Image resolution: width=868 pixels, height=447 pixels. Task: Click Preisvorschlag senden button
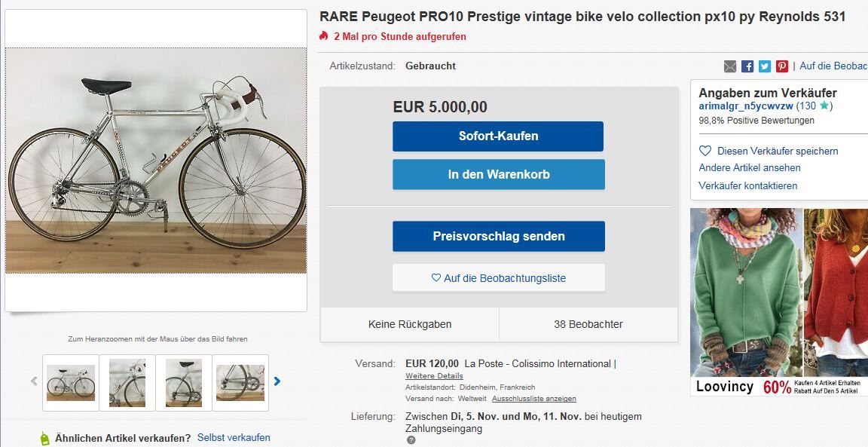[x=498, y=236]
